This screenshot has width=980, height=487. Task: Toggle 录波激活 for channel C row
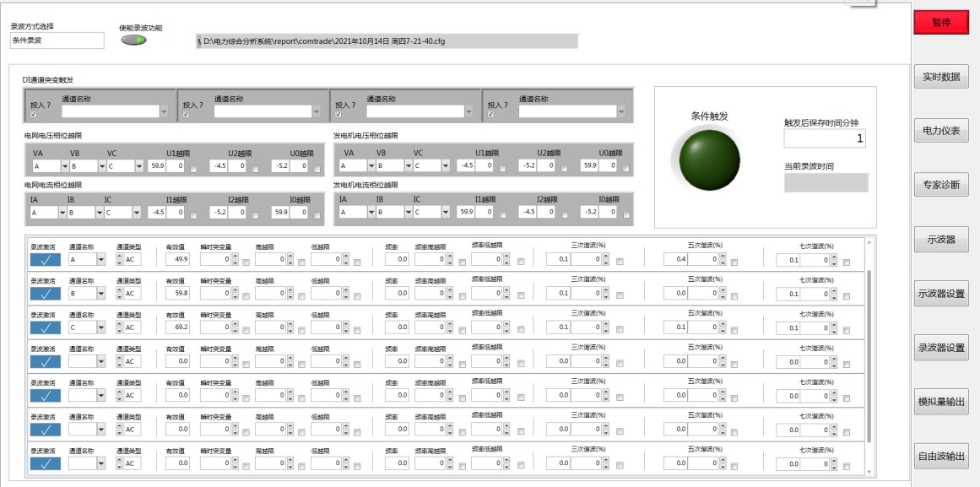(x=46, y=327)
